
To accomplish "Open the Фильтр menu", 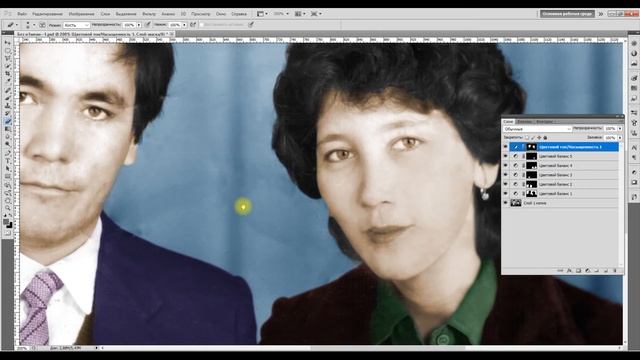I will pos(149,14).
